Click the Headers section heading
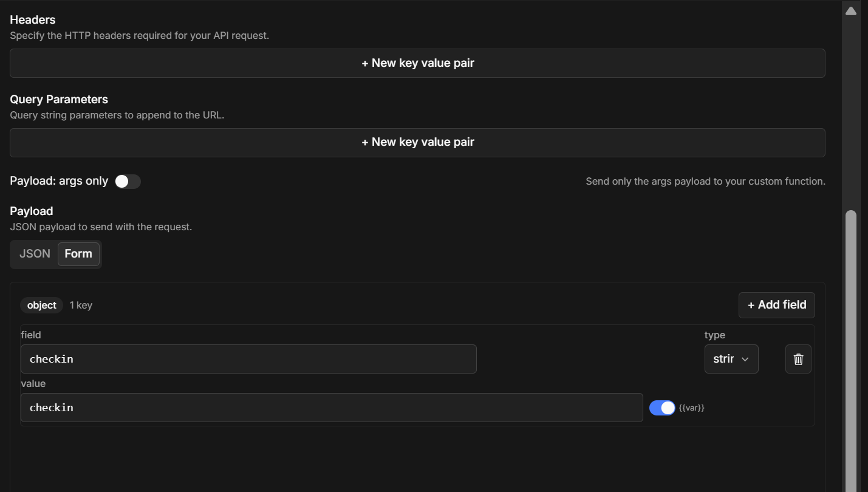868x492 pixels. 33,19
